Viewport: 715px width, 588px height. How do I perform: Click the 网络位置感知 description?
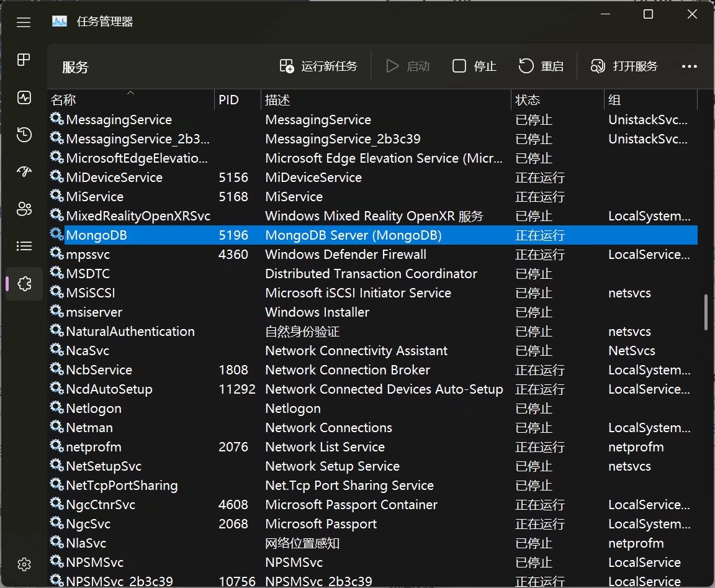click(x=302, y=543)
